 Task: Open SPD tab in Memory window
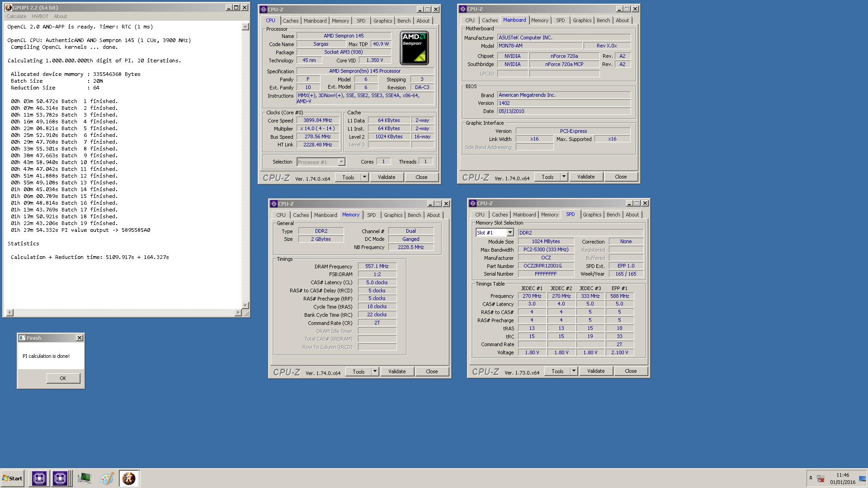(371, 215)
